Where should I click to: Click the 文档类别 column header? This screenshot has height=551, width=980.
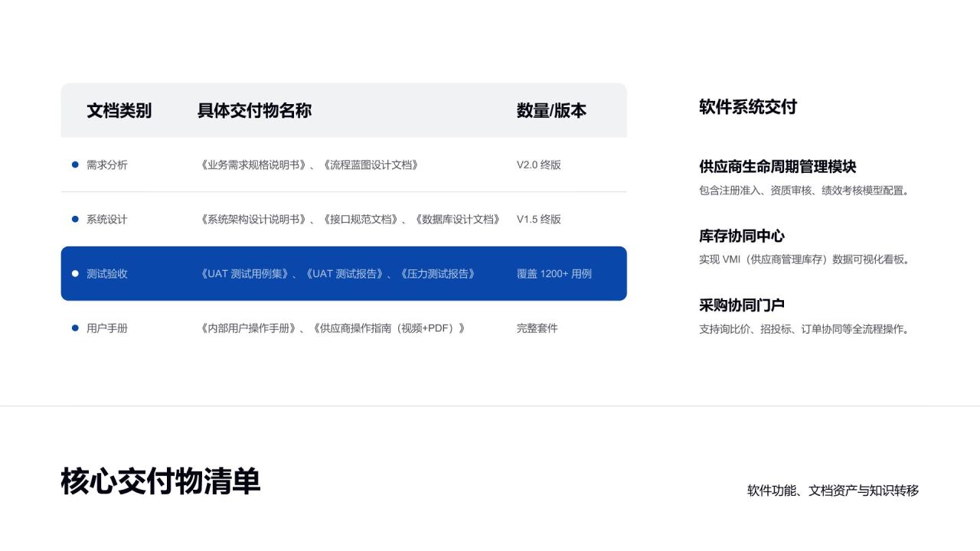[x=119, y=110]
